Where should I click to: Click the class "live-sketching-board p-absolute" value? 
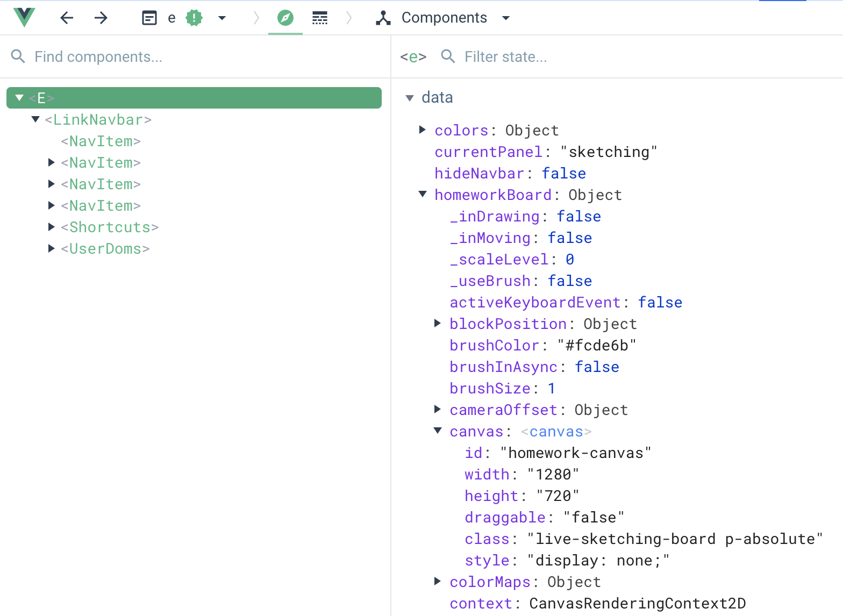(675, 539)
